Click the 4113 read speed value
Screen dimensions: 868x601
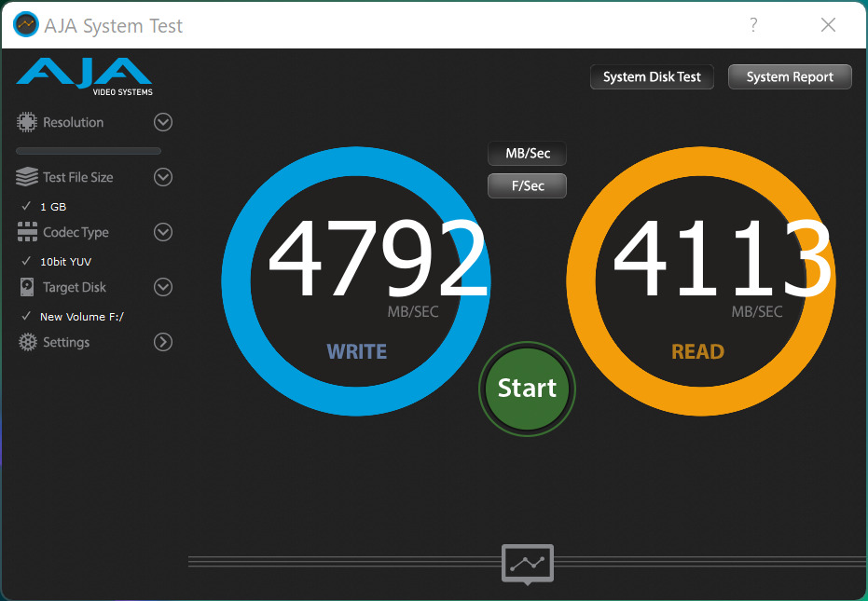(x=722, y=258)
